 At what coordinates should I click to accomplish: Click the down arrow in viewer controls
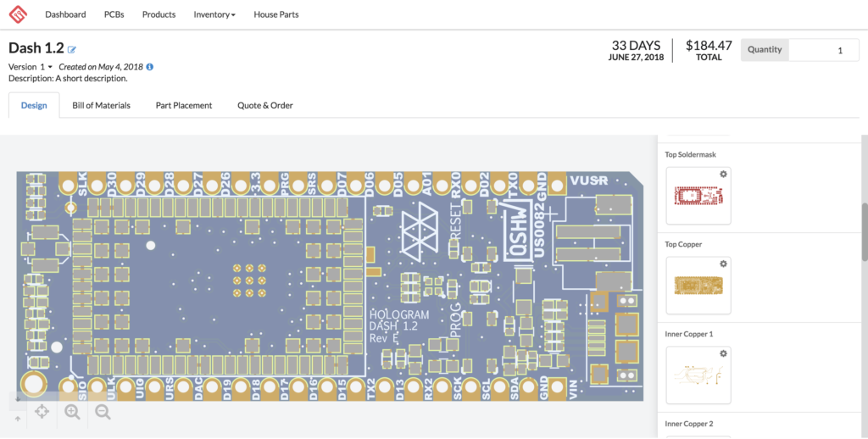click(x=18, y=399)
